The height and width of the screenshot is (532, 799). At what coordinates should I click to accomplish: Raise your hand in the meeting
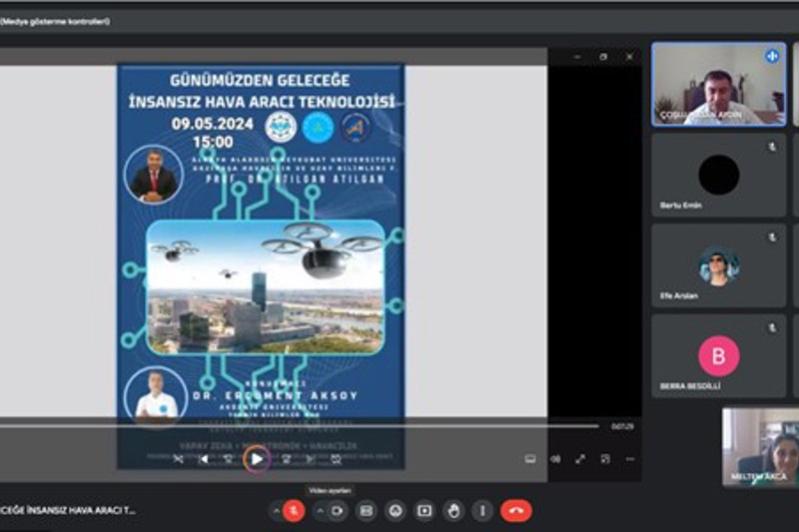click(x=453, y=511)
